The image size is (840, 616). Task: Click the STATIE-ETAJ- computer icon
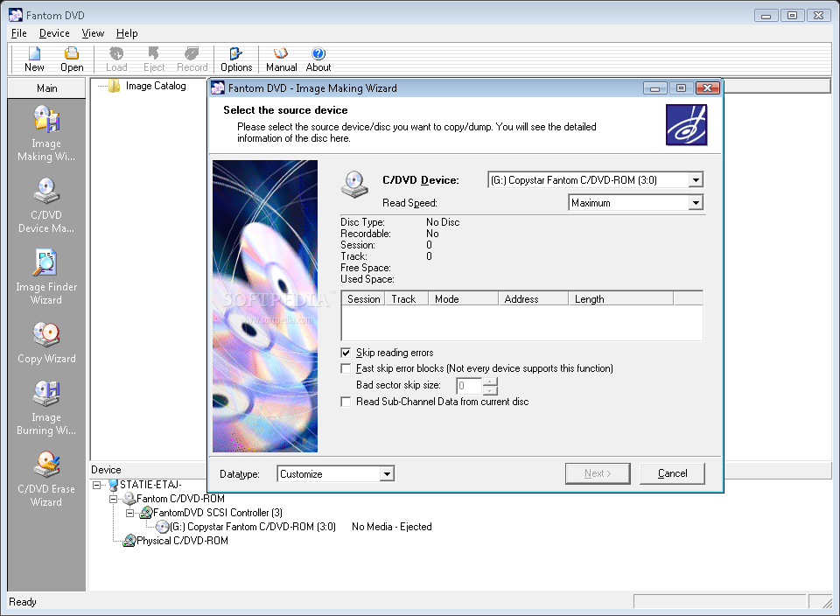(x=113, y=485)
